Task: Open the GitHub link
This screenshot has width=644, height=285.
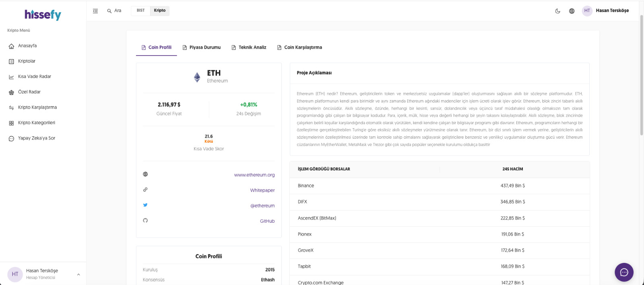Action: click(x=267, y=221)
